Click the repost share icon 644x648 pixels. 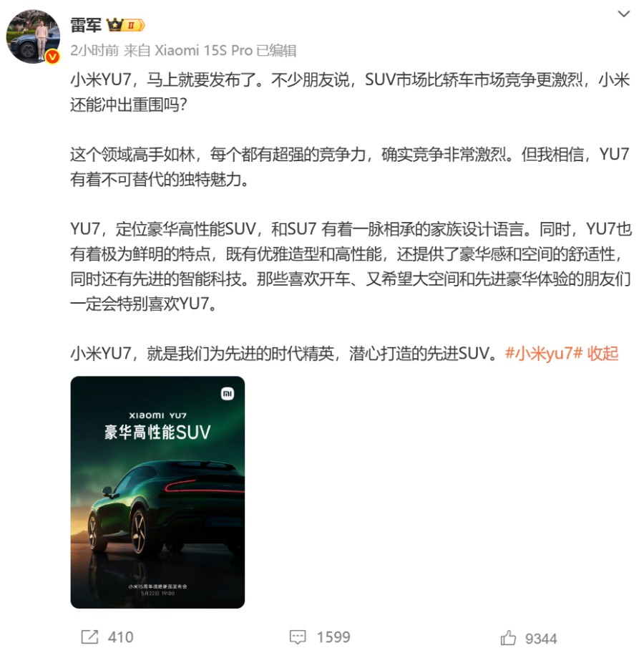click(89, 637)
